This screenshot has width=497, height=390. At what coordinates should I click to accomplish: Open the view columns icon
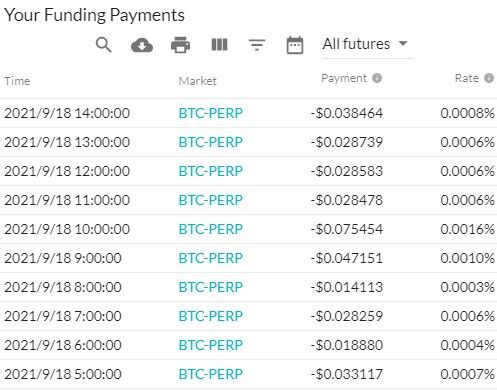220,45
